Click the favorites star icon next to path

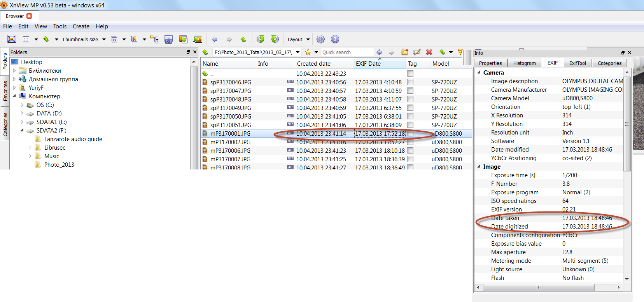click(308, 52)
